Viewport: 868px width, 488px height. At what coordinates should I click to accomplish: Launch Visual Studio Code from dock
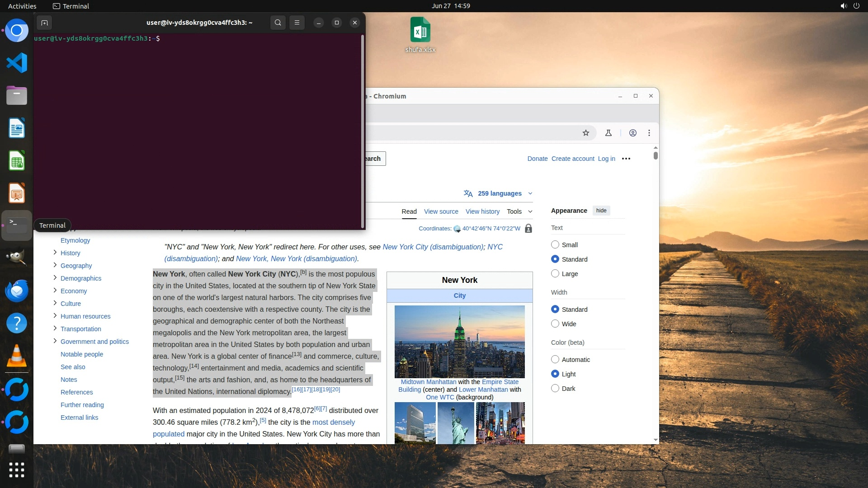17,63
